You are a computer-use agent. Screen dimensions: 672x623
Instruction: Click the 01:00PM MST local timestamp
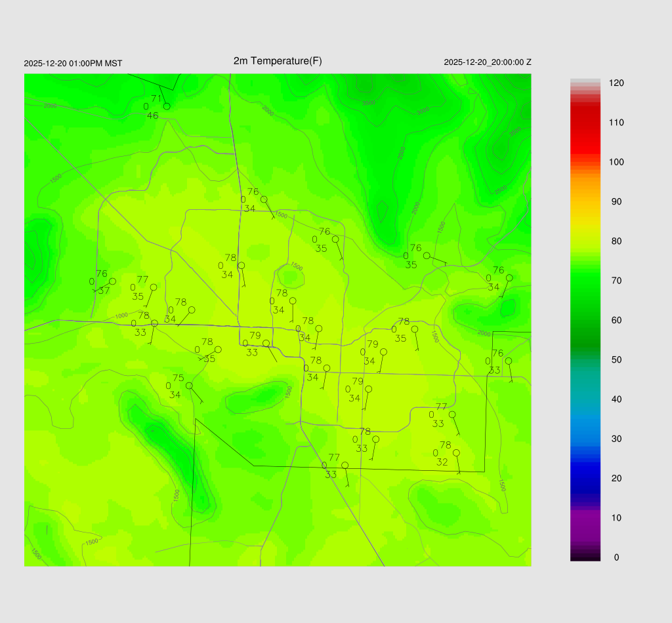pyautogui.click(x=73, y=64)
